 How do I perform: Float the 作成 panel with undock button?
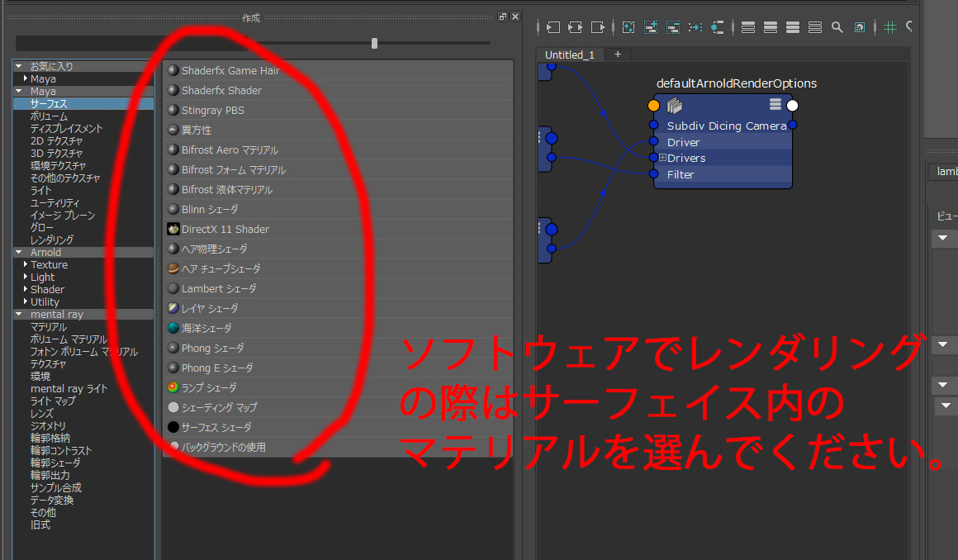(503, 17)
